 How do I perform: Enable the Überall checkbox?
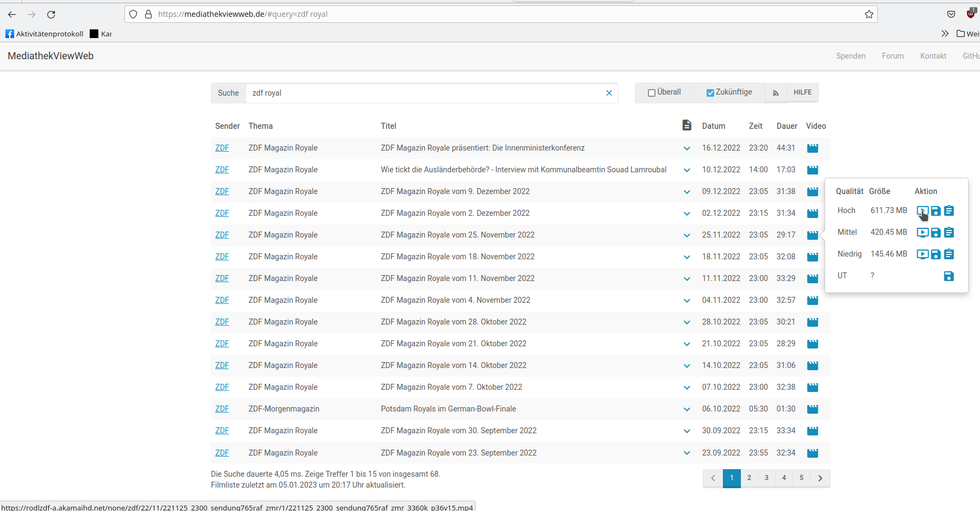pyautogui.click(x=651, y=93)
